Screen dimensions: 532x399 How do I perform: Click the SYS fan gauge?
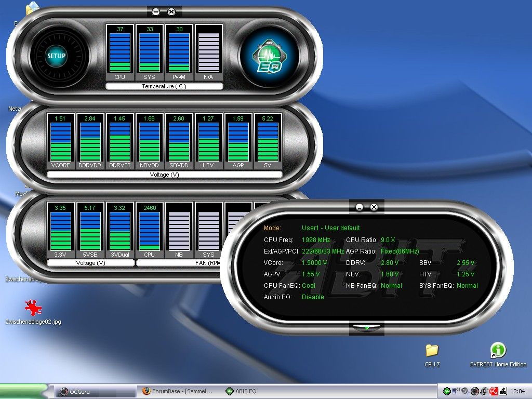pos(209,230)
